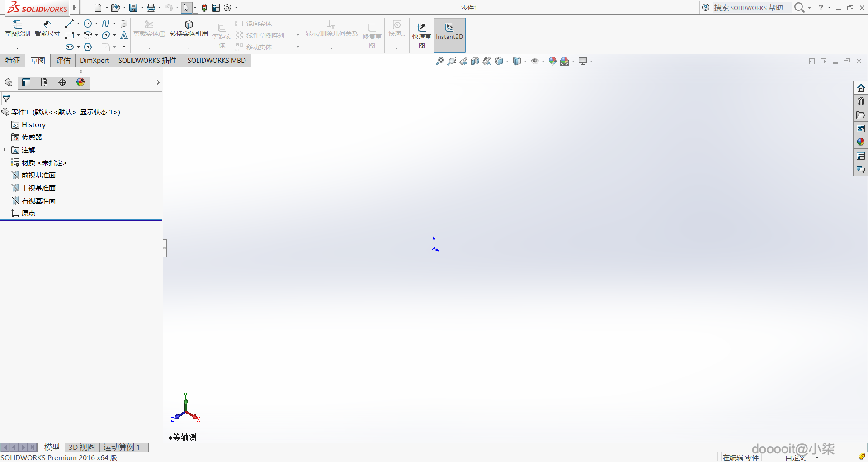This screenshot has height=462, width=868.
Task: Select the Straight Slot tool
Action: point(70,47)
